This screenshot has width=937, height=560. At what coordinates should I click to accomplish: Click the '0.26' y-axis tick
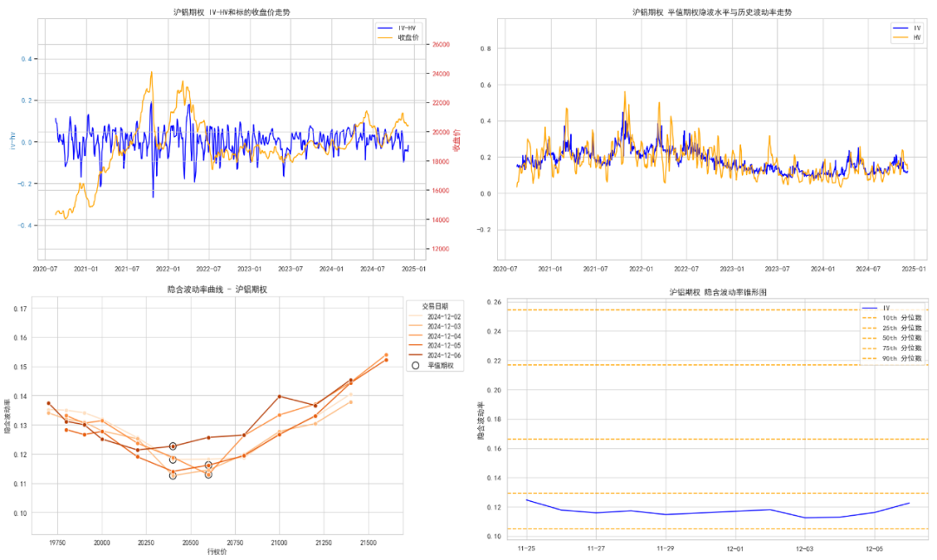point(494,302)
